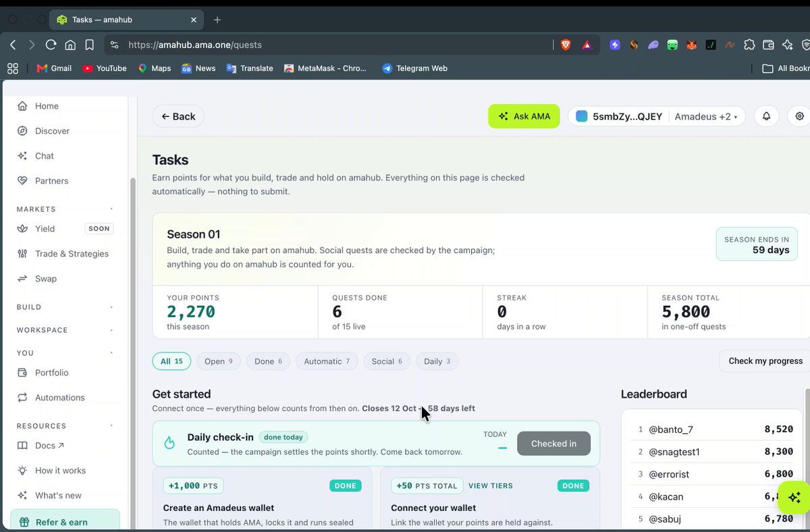The height and width of the screenshot is (532, 810).
Task: Click the Back button
Action: 178,116
